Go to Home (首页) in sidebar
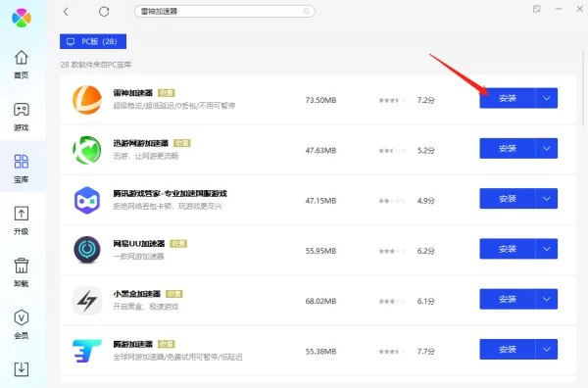 [22, 65]
